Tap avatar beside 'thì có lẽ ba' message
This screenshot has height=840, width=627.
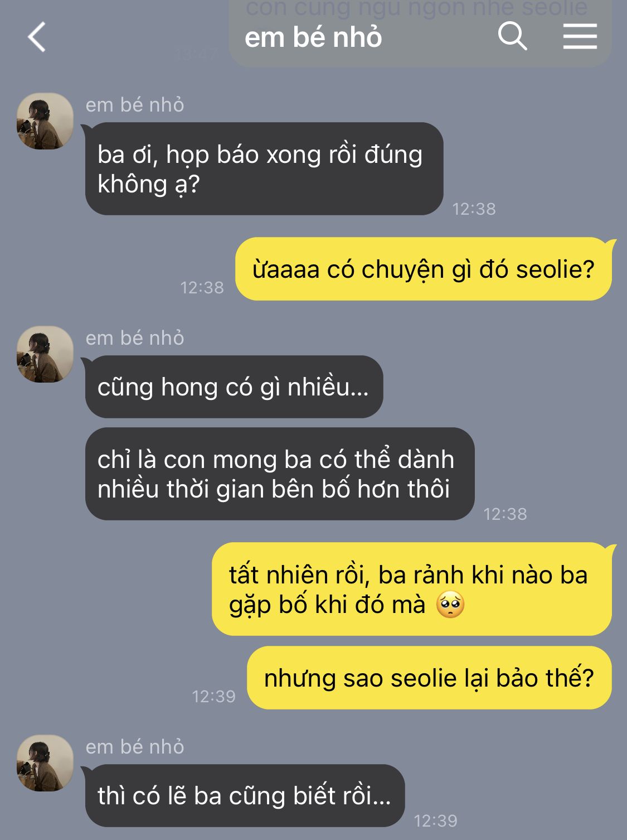coord(45,763)
